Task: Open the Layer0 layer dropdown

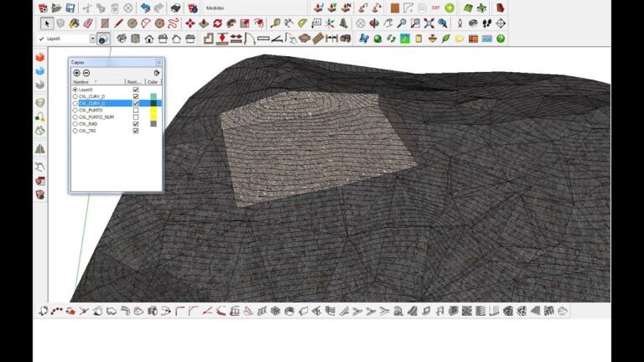Action: coord(92,39)
